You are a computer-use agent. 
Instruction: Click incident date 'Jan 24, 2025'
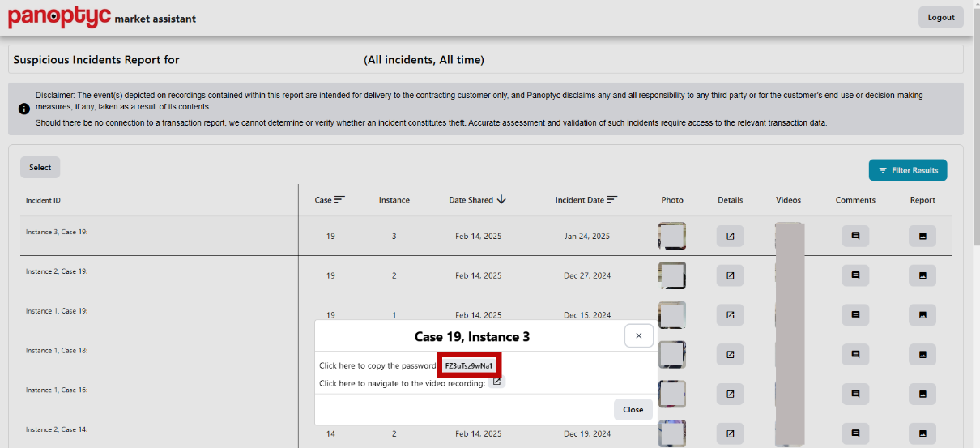[587, 237]
